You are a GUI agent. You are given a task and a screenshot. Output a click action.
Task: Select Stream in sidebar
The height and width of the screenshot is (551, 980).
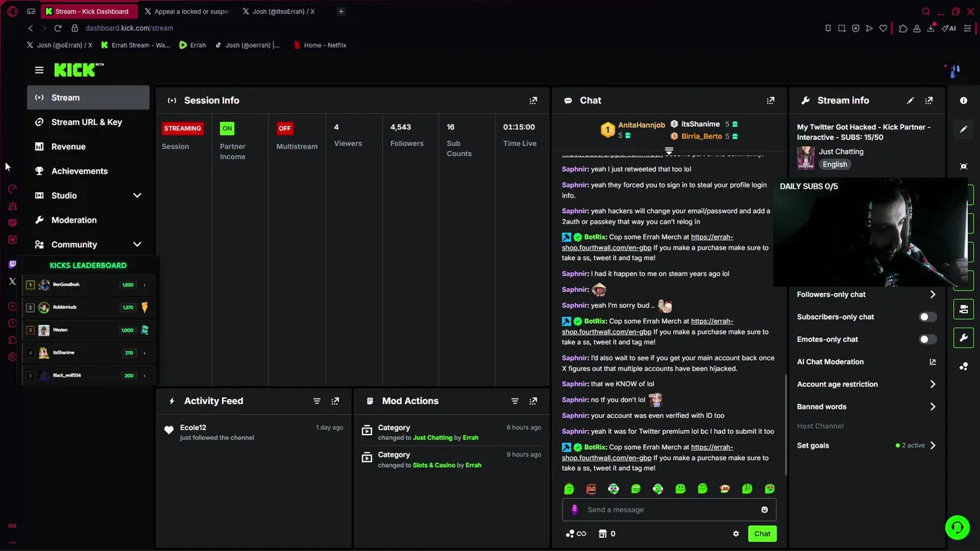click(x=88, y=98)
